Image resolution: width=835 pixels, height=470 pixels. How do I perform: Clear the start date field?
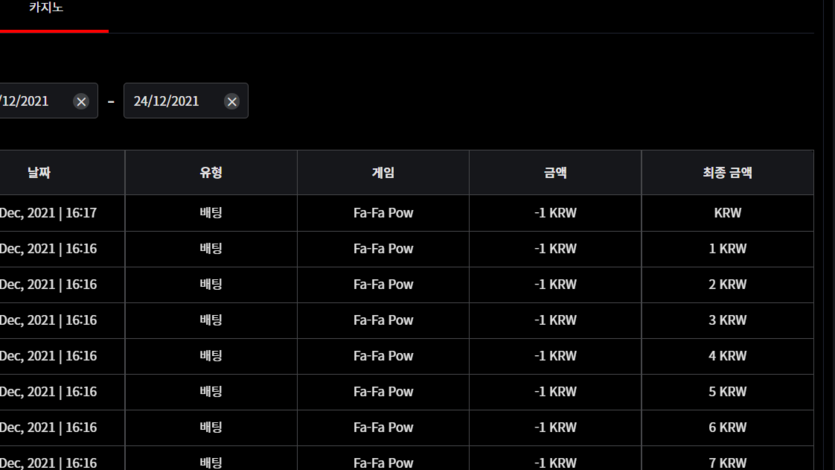(x=81, y=101)
